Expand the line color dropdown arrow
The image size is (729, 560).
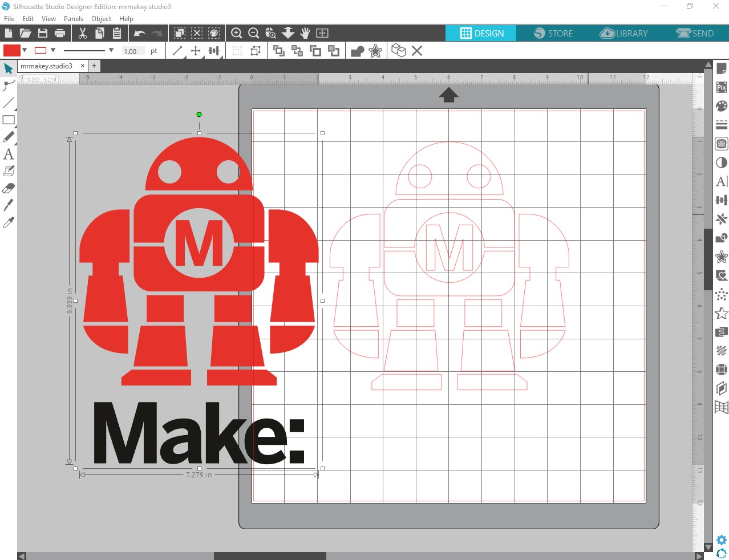(52, 50)
